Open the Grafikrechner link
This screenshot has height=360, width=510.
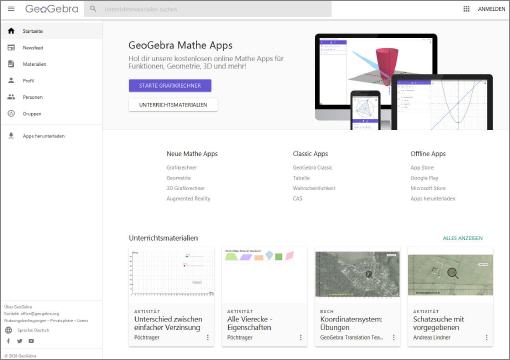[x=182, y=167]
